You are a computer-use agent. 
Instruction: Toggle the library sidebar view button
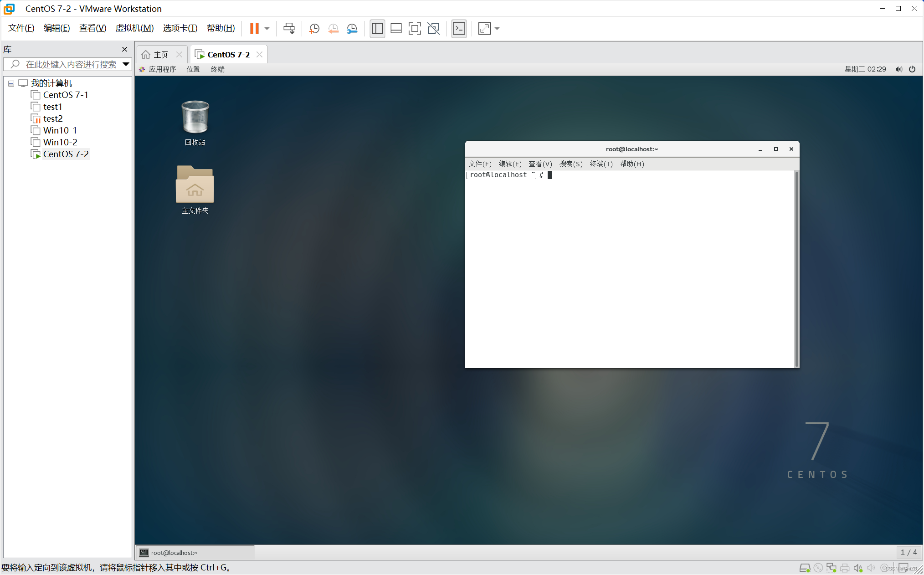377,29
